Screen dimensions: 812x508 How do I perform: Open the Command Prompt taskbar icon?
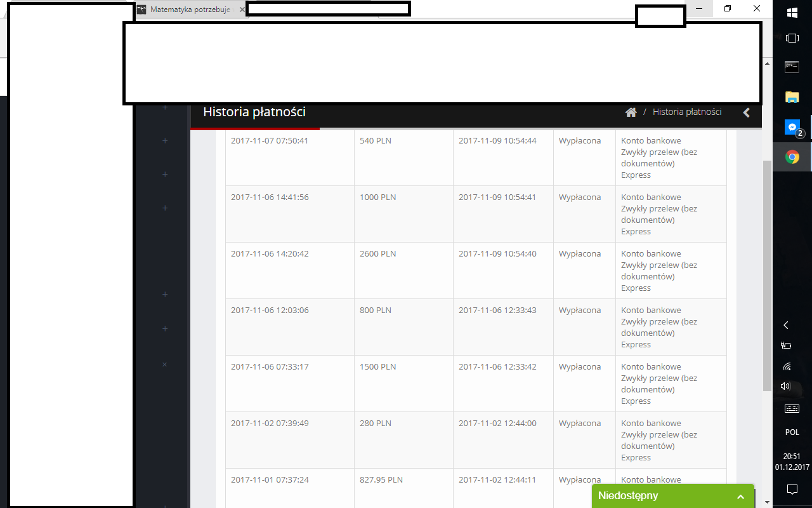click(x=792, y=67)
